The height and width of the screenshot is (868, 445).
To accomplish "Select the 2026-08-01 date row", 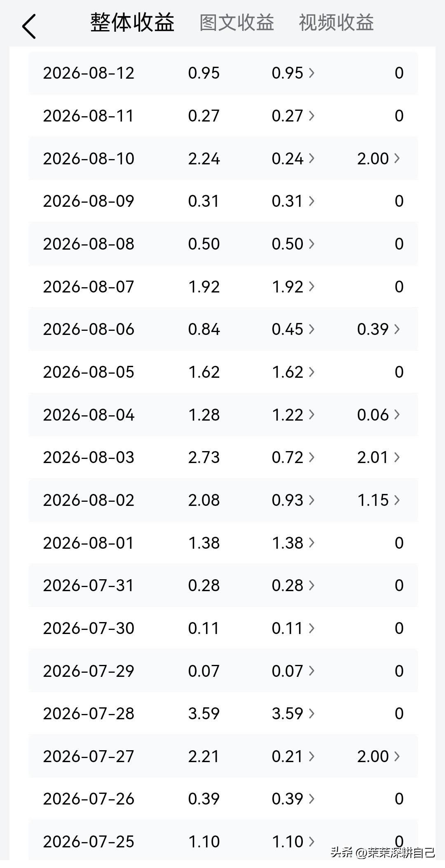I will click(223, 543).
